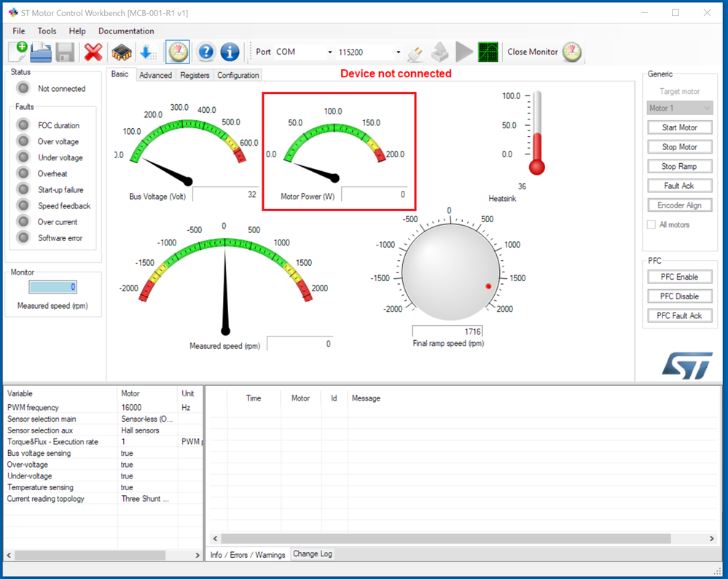Screen dimensions: 728x579
Task: Open the File menu
Action: click(x=19, y=31)
